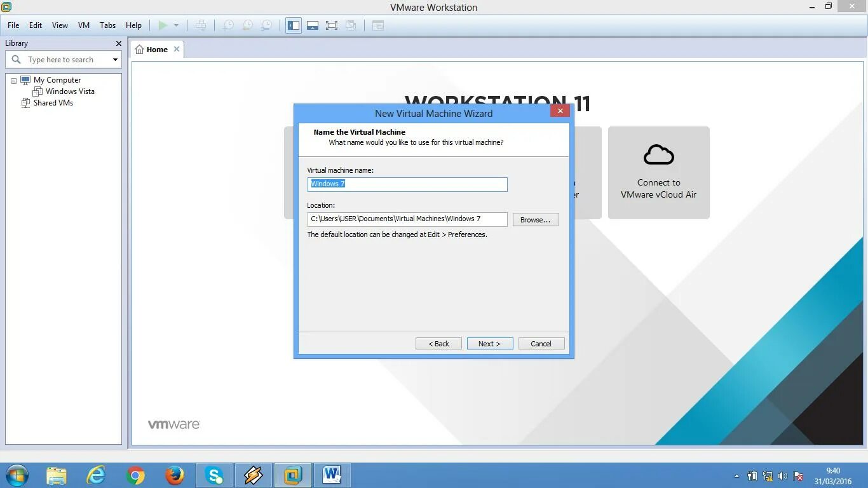This screenshot has width=868, height=488.
Task: Close the Home tab
Action: click(177, 49)
